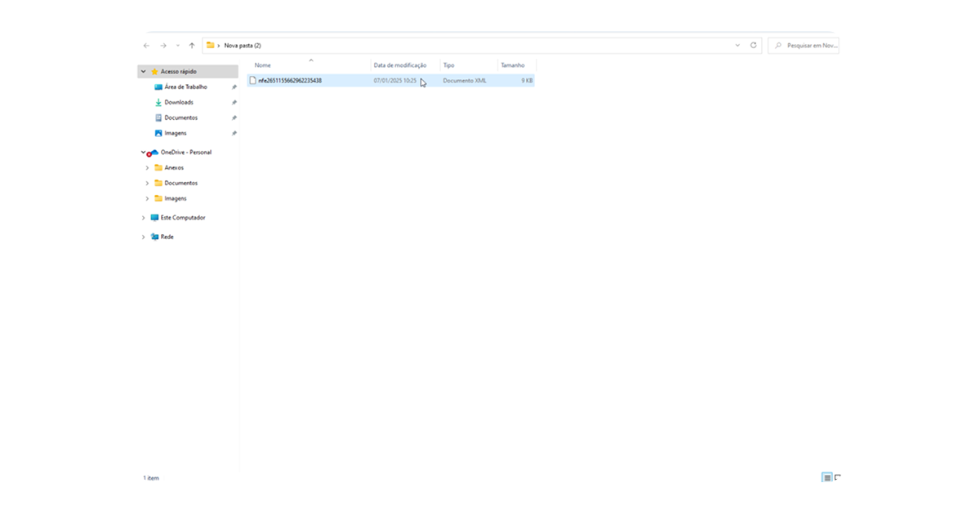Open Documentos in quick access

coord(180,117)
